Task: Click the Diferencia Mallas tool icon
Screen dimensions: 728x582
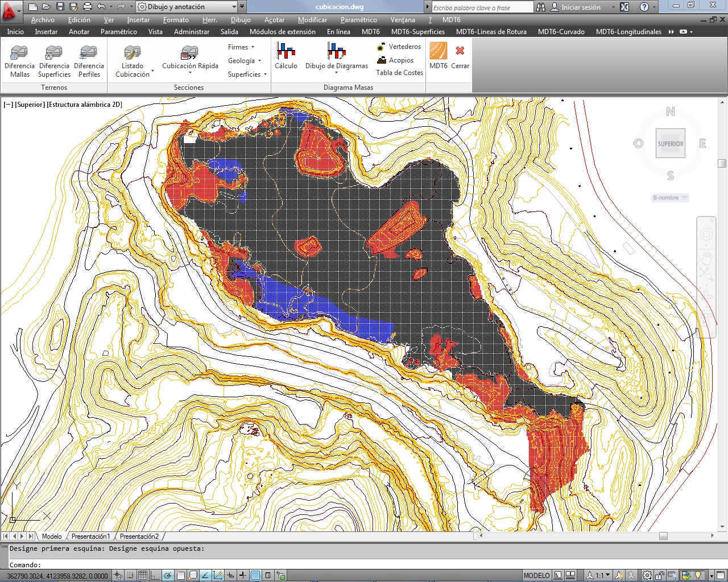Action: (19, 53)
